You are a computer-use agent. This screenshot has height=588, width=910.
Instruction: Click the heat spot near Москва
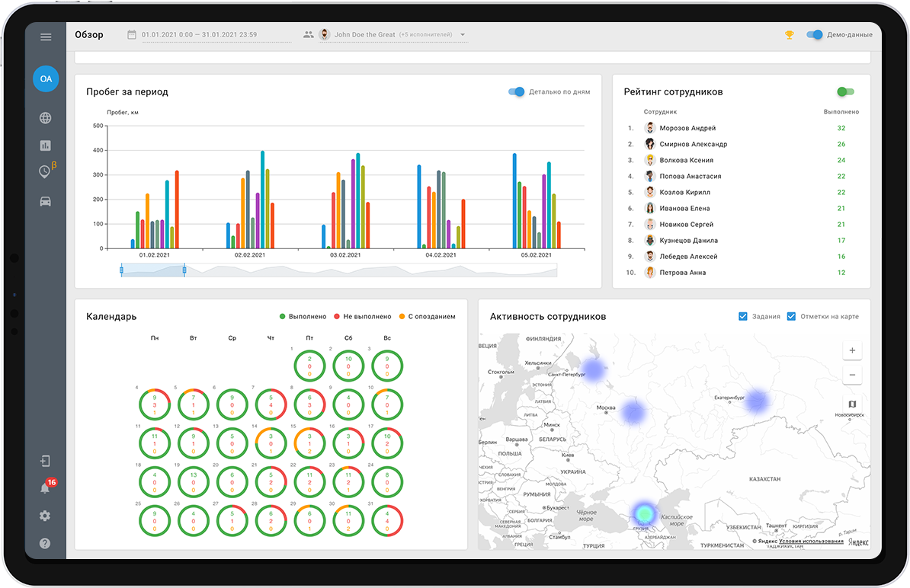tap(633, 412)
